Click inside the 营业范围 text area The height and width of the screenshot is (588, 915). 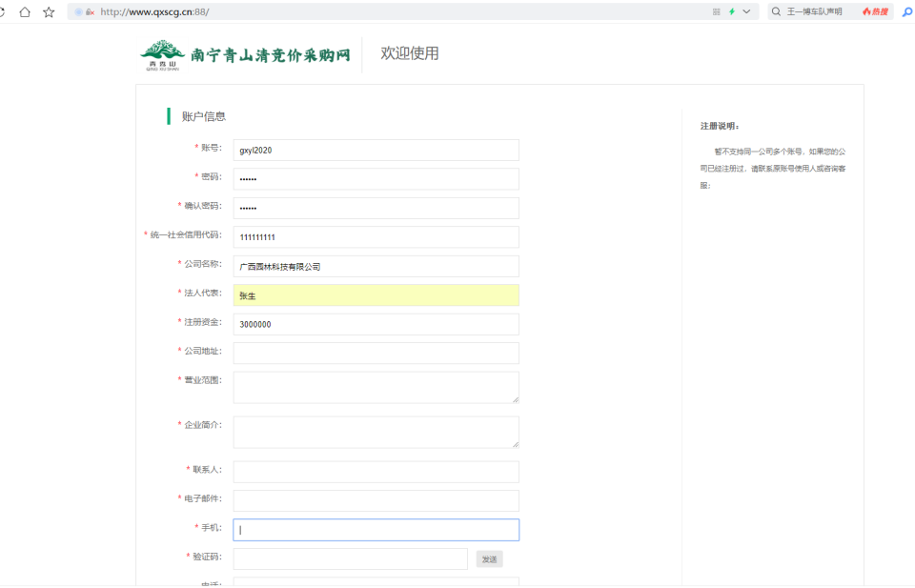pos(376,387)
